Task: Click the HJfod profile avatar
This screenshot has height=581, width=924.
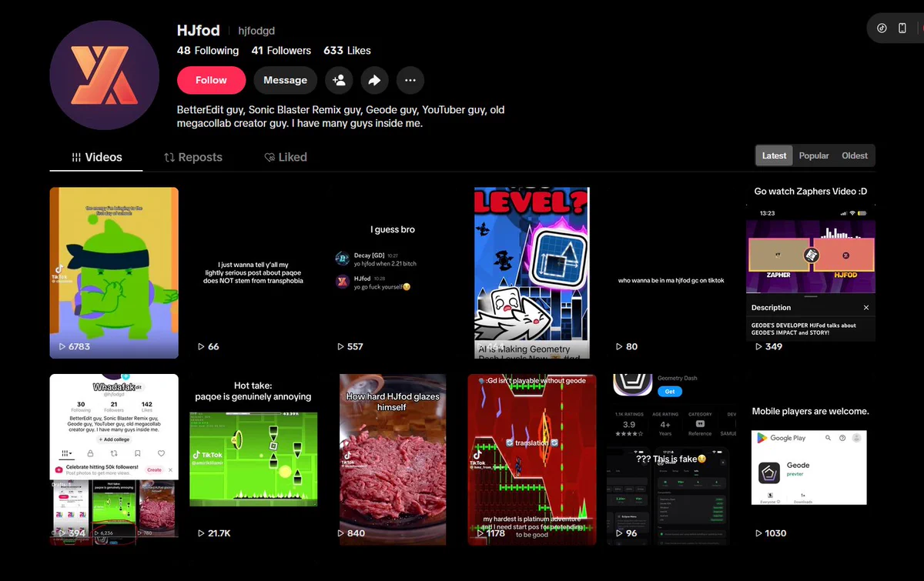Action: [x=105, y=75]
